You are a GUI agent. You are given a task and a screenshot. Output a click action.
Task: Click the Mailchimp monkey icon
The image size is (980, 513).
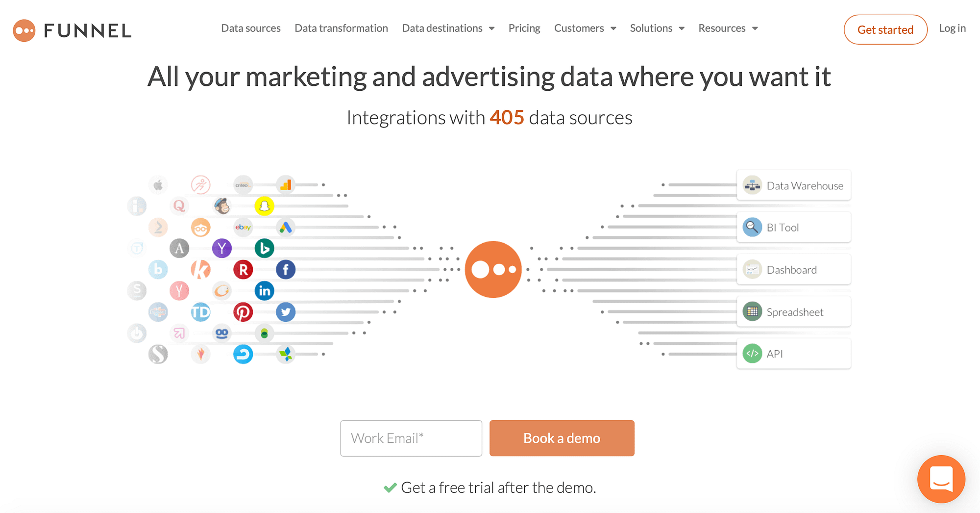click(x=222, y=206)
